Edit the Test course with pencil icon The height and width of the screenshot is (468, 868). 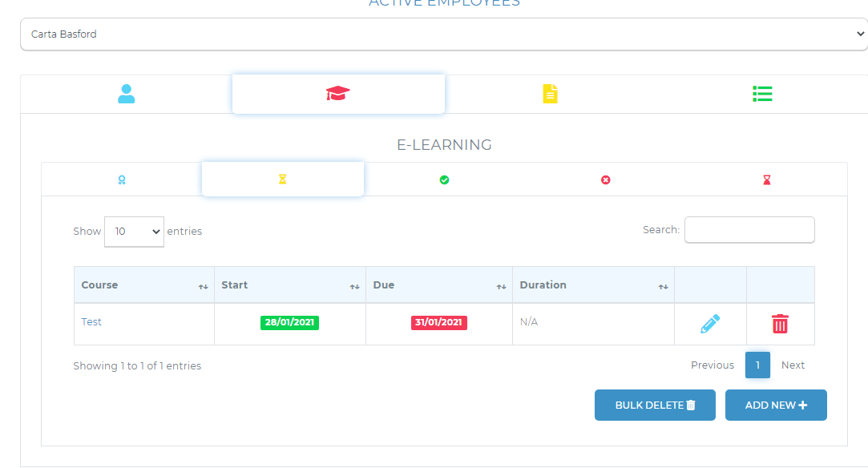[710, 324]
